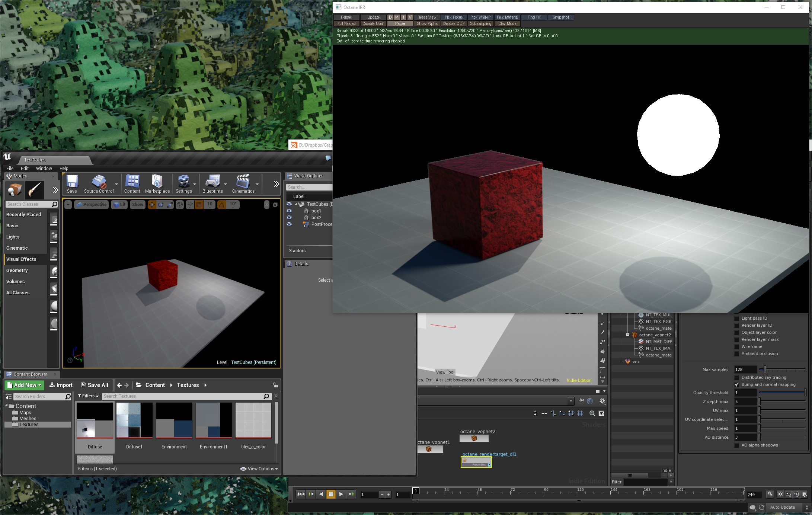
Task: Toggle visibility eye for box1 actor
Action: tap(289, 211)
